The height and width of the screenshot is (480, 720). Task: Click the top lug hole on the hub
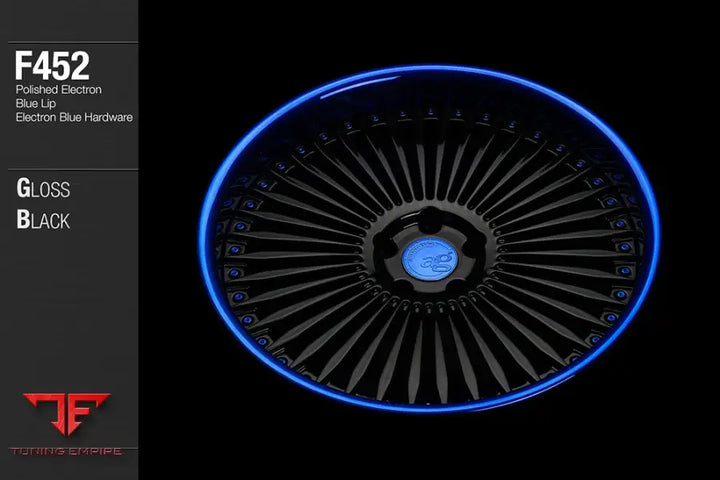[428, 222]
